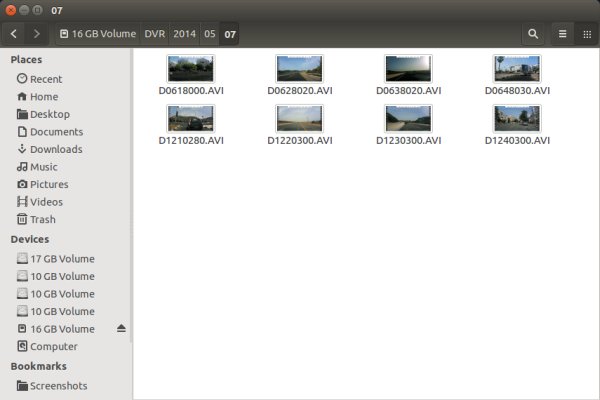Open Documents in sidebar
Viewport: 600px width, 400px height.
56,132
